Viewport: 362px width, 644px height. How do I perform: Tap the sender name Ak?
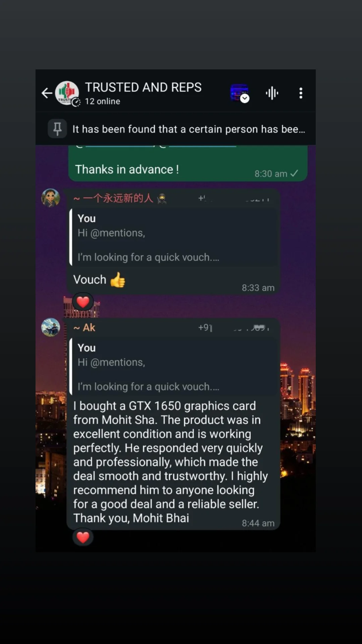[84, 328]
